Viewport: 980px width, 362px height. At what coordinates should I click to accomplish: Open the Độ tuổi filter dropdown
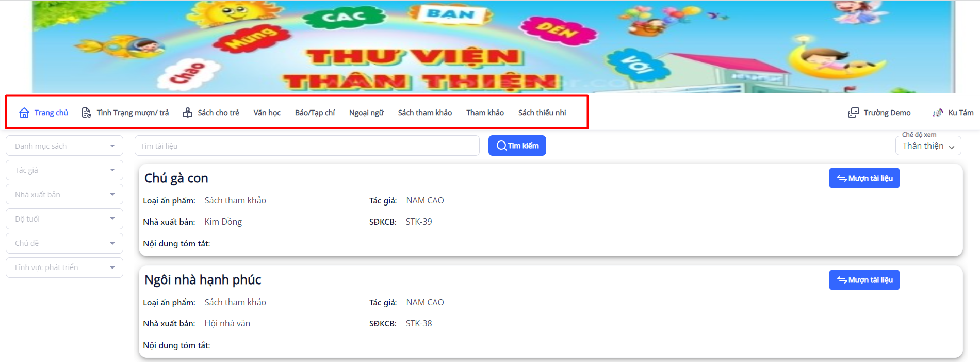(64, 218)
